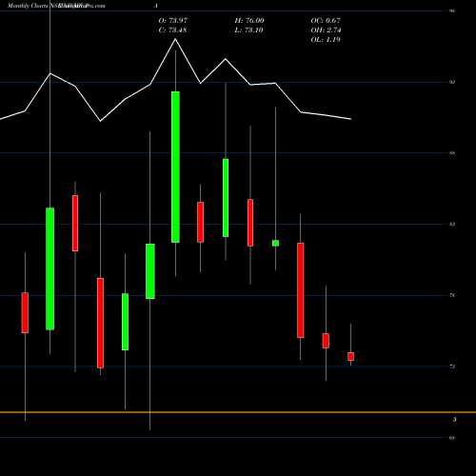Click the orange horizontal level line
Image resolution: width=476 pixels, height=476 pixels.
click(238, 412)
